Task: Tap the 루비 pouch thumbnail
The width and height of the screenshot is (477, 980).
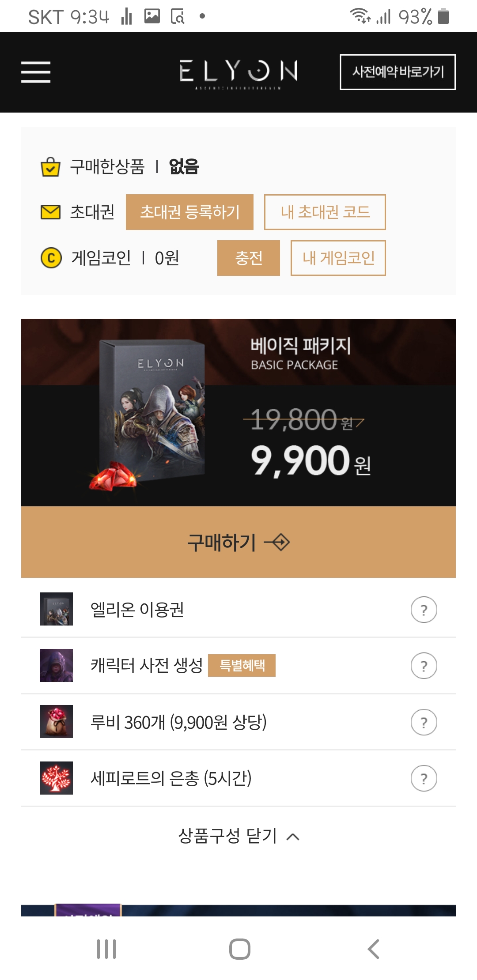Action: [x=56, y=721]
